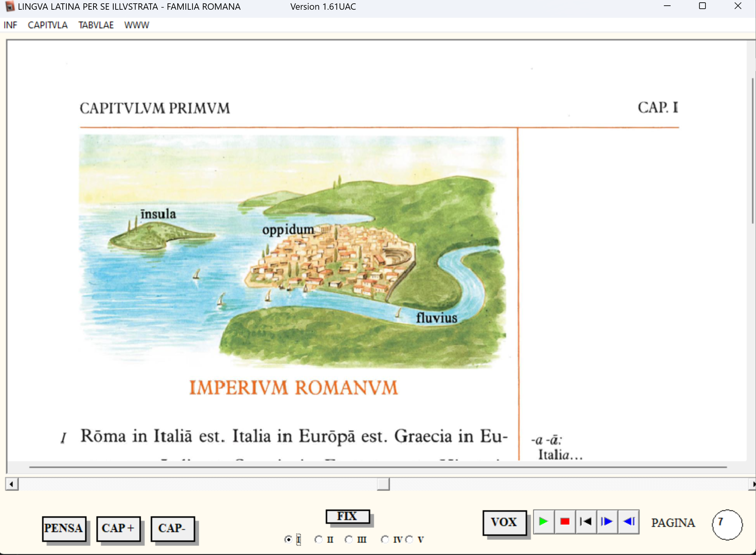
Task: Click the app icon in title bar
Action: [x=9, y=6]
